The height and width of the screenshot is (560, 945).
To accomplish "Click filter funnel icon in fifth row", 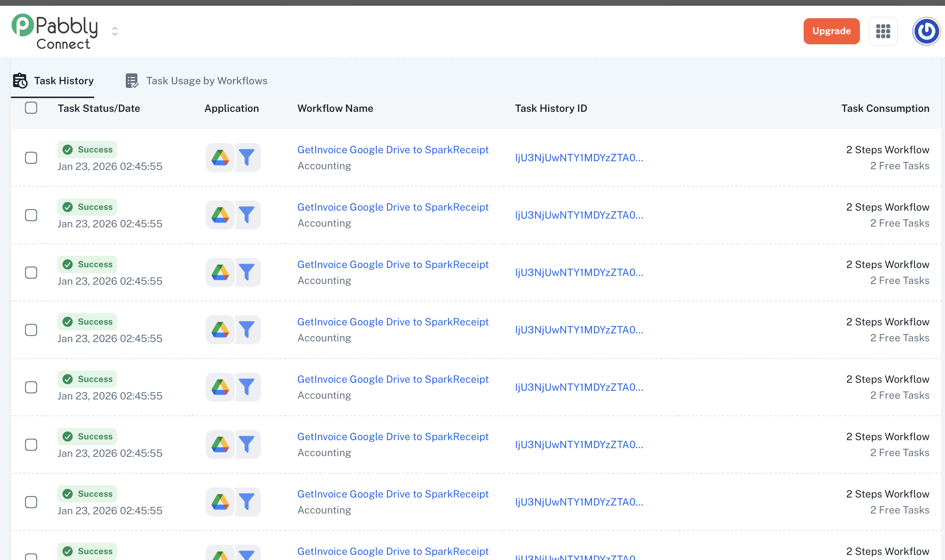I will (247, 387).
